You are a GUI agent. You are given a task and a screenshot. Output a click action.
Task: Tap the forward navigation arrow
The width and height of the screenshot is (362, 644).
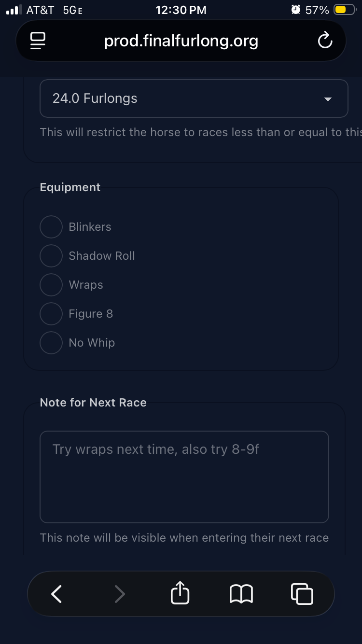tap(119, 594)
